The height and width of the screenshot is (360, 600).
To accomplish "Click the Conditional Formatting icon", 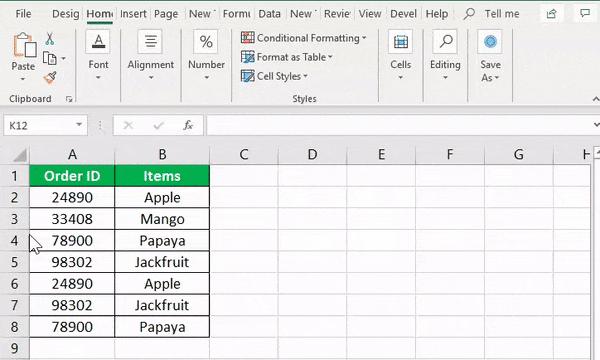I will point(248,37).
